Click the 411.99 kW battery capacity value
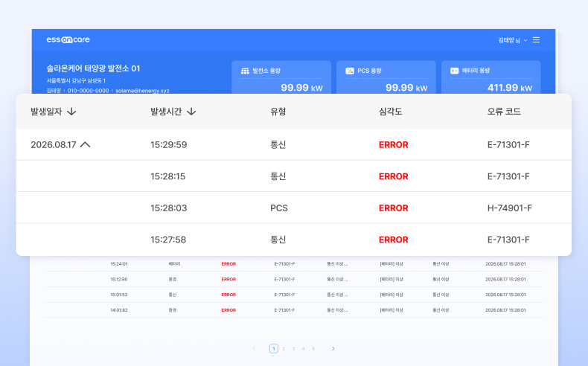This screenshot has width=588, height=366. [510, 88]
